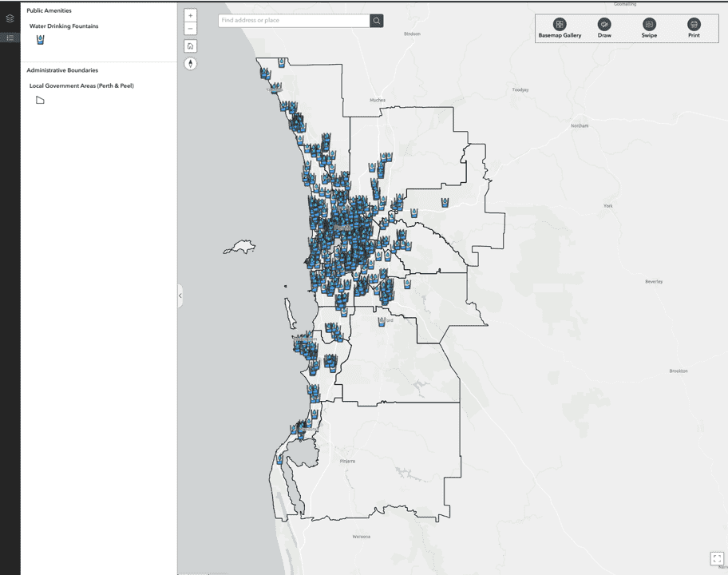Select the Water Drinking Fountains legend label
This screenshot has width=728, height=575.
[x=64, y=26]
